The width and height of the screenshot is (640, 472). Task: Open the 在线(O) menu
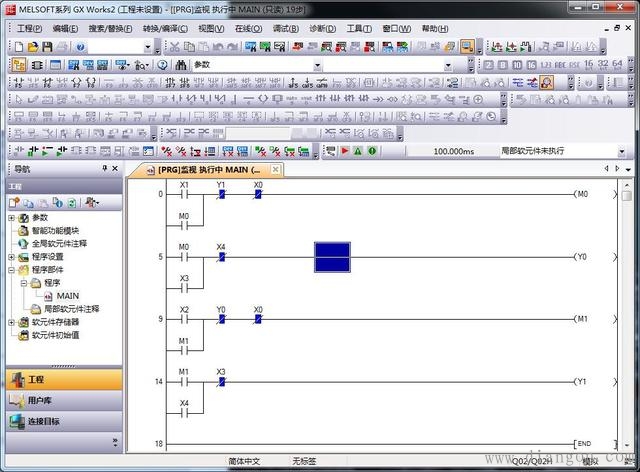pyautogui.click(x=248, y=29)
